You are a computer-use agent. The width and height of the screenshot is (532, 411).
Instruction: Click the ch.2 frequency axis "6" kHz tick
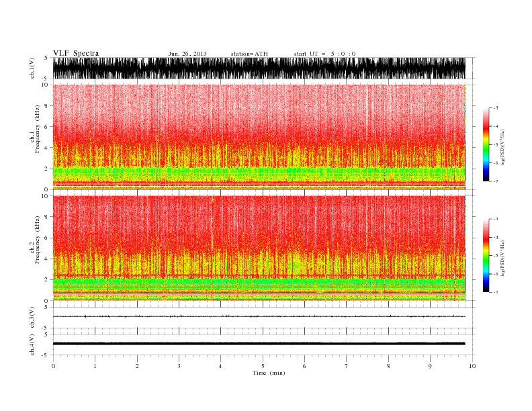click(x=46, y=238)
